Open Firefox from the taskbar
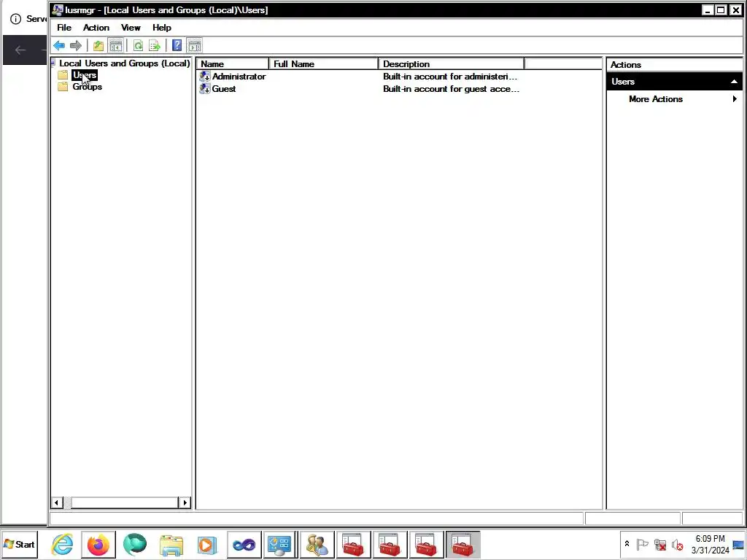 [x=98, y=544]
